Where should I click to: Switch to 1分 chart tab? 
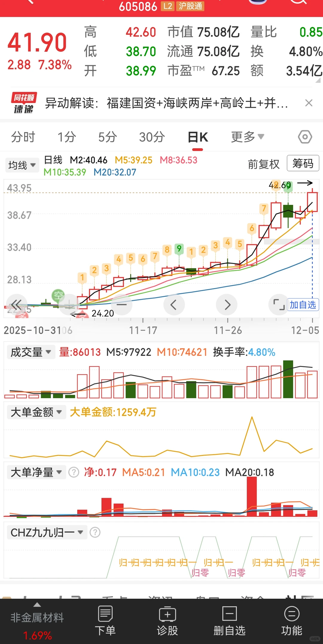[x=67, y=137]
